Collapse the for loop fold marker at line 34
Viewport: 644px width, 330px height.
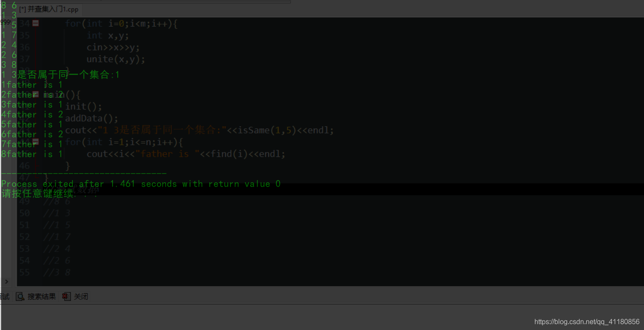36,23
